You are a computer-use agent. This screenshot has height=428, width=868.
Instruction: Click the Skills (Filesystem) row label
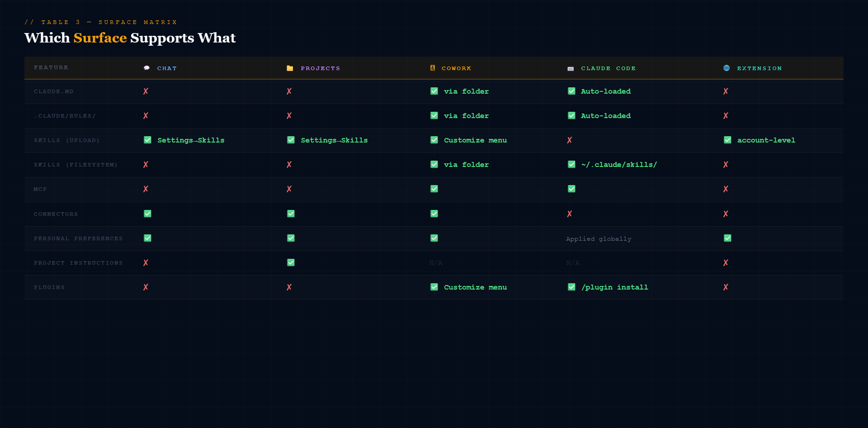click(x=75, y=165)
